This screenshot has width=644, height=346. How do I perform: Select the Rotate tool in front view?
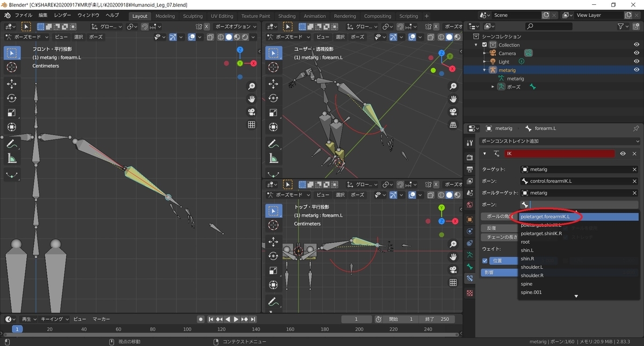(12, 98)
